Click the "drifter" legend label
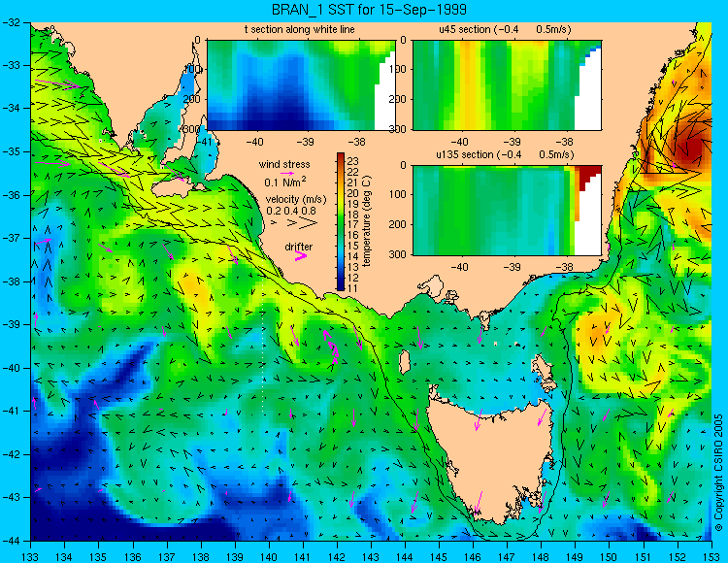This screenshot has width=728, height=563. click(x=299, y=247)
